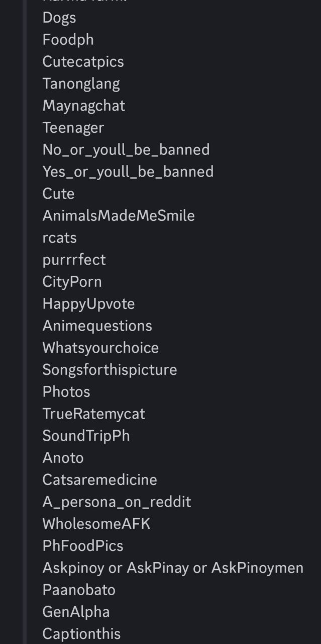
Task: Select Animequestions in the list
Action: [x=97, y=326]
